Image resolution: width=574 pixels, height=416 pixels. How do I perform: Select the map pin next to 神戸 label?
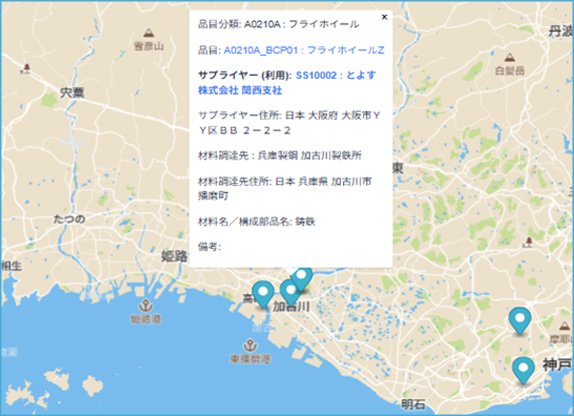(523, 370)
